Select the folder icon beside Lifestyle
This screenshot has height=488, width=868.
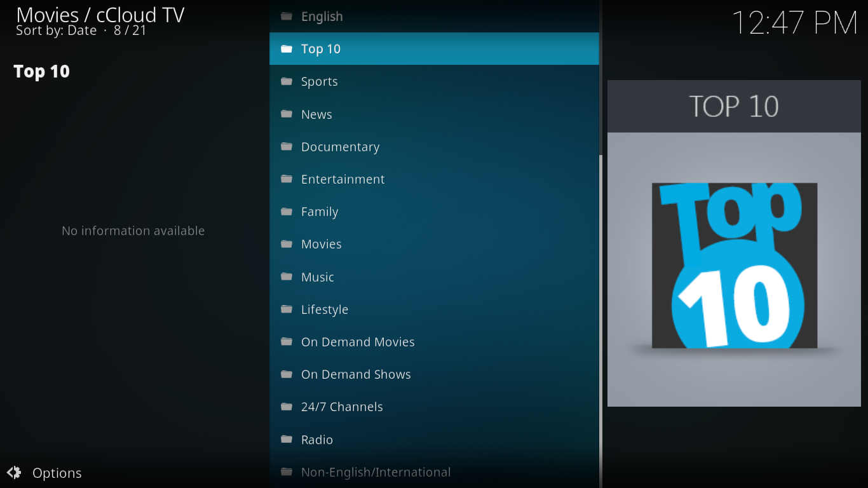287,309
